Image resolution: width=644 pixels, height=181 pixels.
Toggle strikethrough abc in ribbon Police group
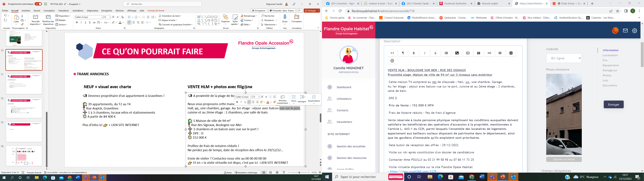[94, 22]
